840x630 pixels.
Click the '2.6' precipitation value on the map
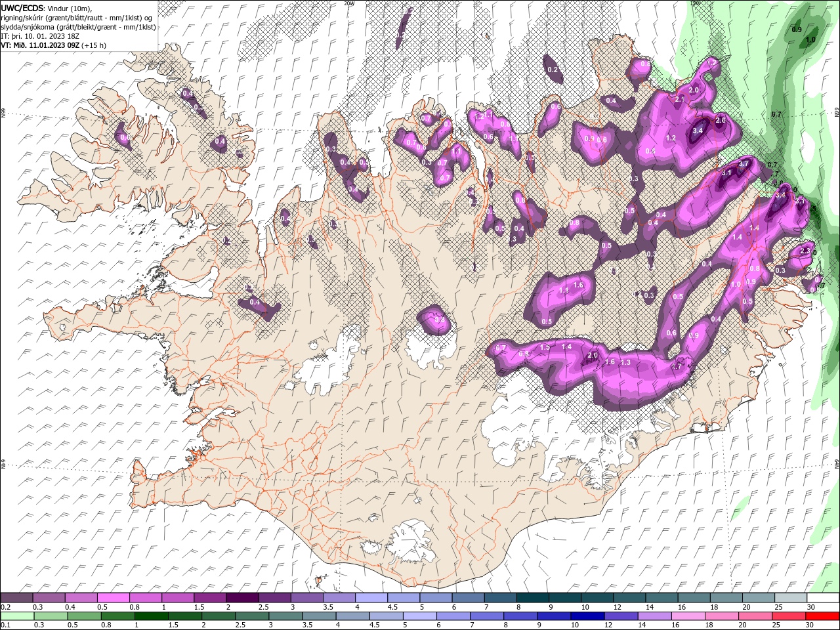tap(721, 121)
